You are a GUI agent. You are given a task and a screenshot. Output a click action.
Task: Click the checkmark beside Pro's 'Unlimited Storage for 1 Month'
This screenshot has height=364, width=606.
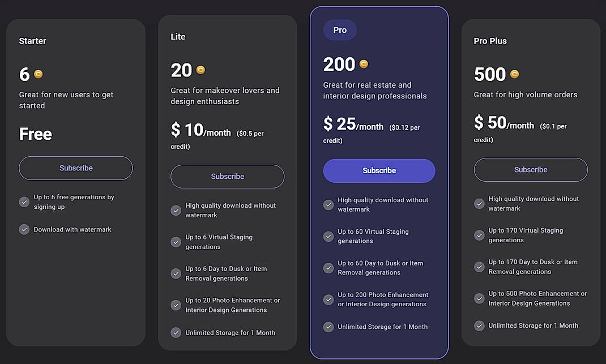coord(328,327)
